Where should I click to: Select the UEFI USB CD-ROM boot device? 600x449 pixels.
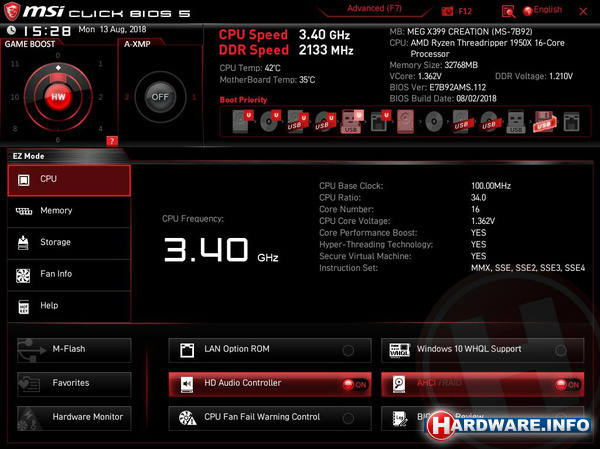(324, 122)
